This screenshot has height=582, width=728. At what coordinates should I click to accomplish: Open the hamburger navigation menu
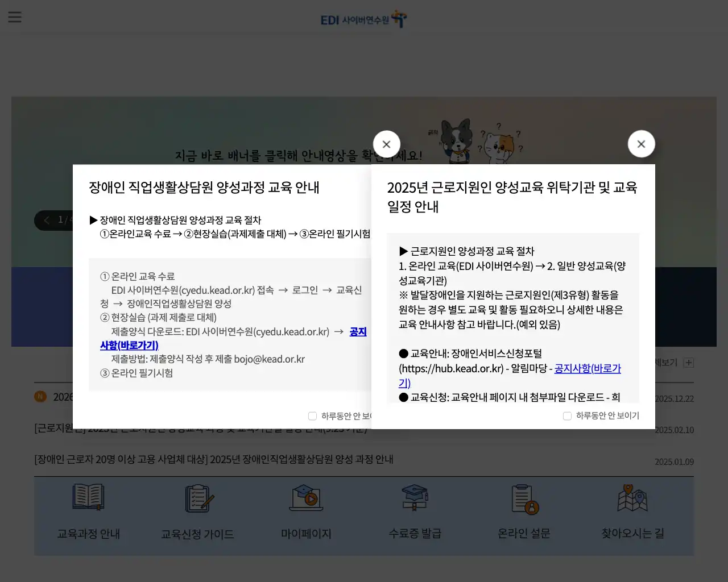(x=15, y=17)
